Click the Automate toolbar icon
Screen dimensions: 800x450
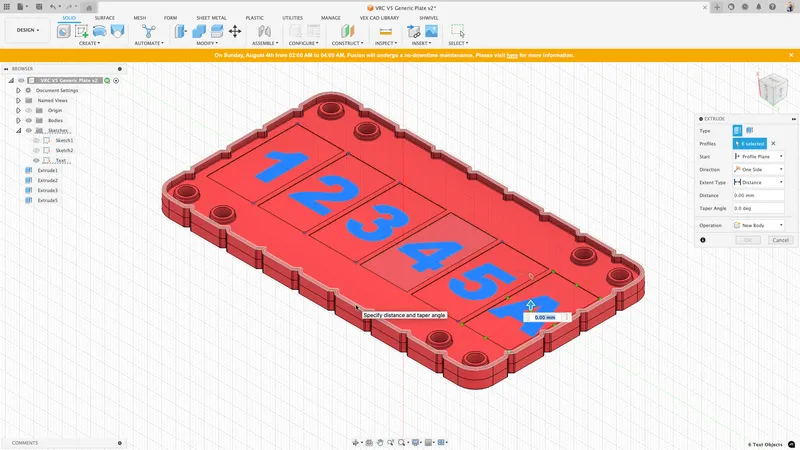click(x=149, y=31)
